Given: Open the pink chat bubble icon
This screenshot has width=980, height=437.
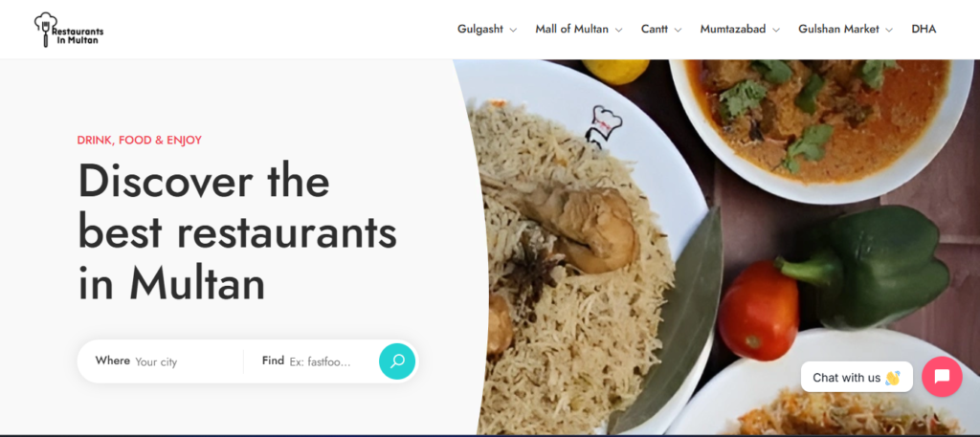Looking at the screenshot, I should tap(942, 377).
